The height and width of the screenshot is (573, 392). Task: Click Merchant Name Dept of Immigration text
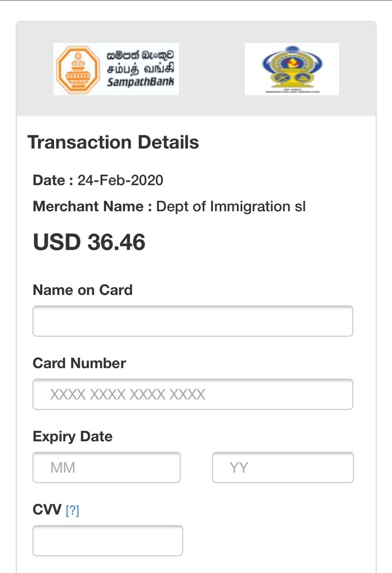click(x=169, y=206)
